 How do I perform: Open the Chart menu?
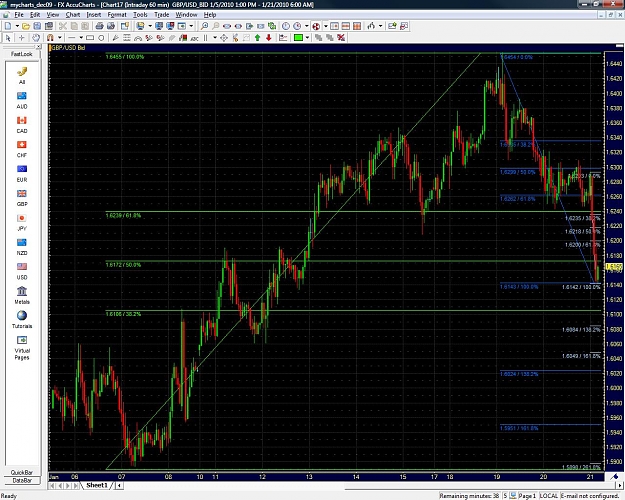point(73,15)
